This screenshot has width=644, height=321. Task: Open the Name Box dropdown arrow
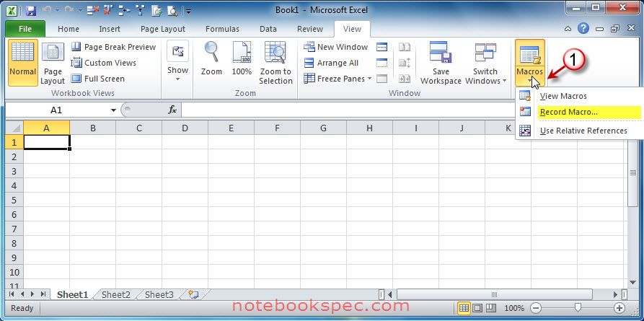tap(113, 110)
